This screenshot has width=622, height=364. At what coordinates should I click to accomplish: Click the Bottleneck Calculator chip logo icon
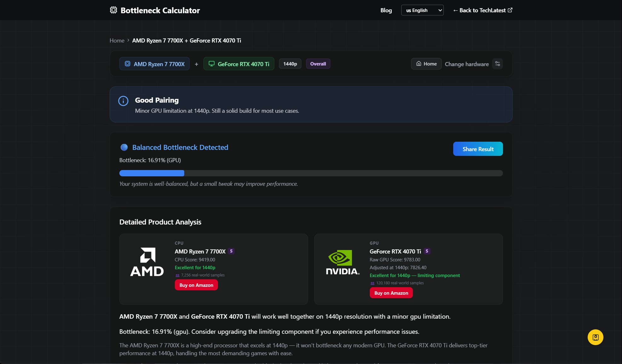pyautogui.click(x=113, y=10)
